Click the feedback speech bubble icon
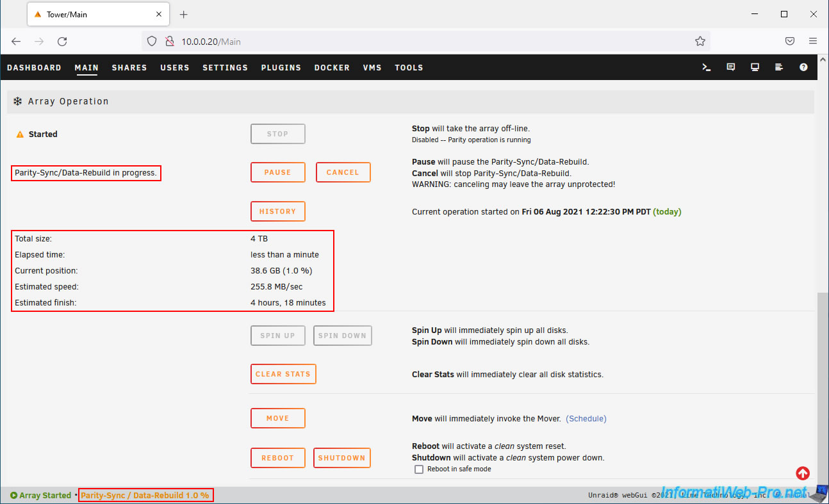Viewport: 829px width, 504px height. click(x=731, y=67)
